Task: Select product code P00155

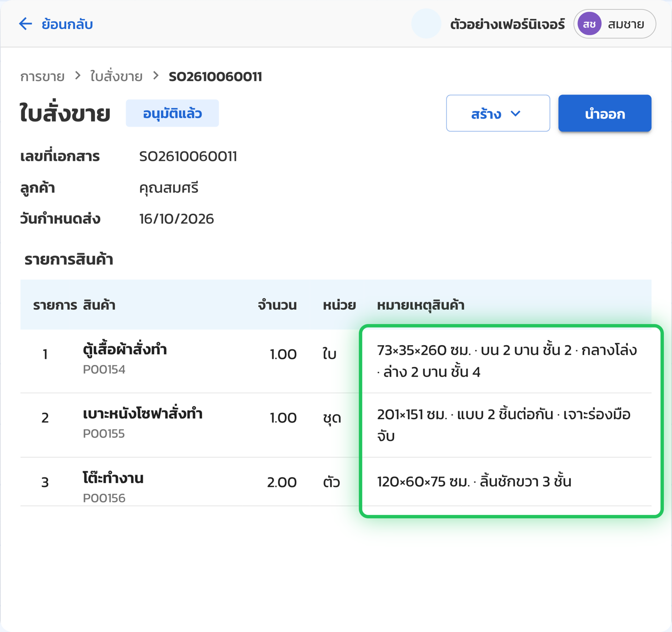Action: [x=104, y=433]
